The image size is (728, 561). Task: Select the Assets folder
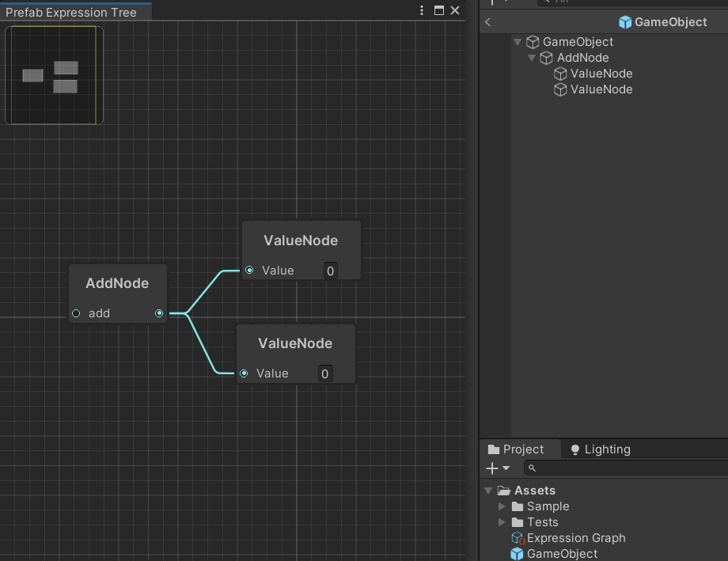click(x=534, y=491)
